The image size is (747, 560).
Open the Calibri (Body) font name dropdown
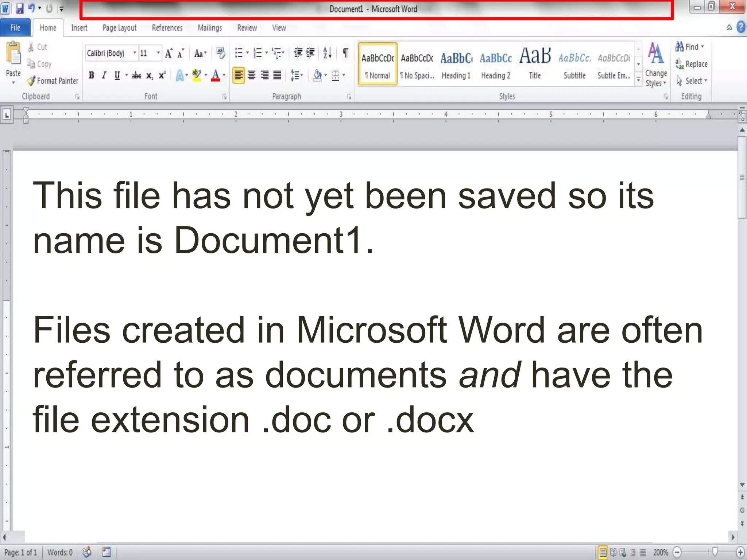click(x=135, y=53)
